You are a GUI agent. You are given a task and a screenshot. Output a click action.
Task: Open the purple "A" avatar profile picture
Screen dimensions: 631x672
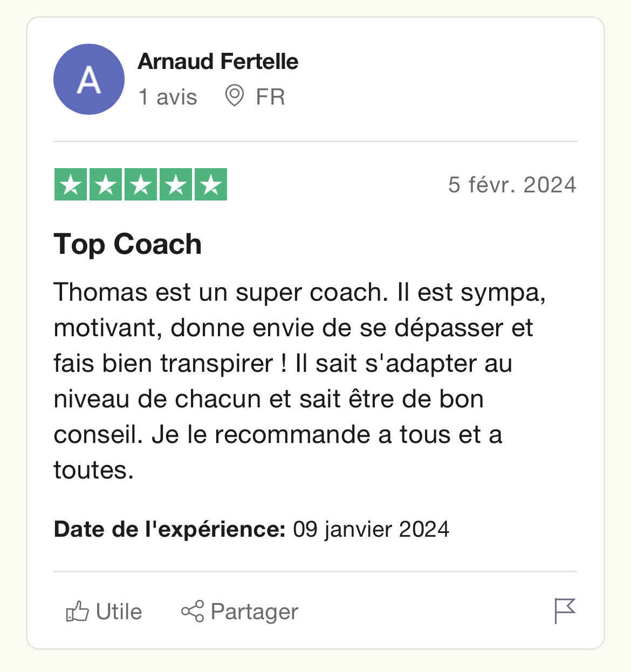89,79
